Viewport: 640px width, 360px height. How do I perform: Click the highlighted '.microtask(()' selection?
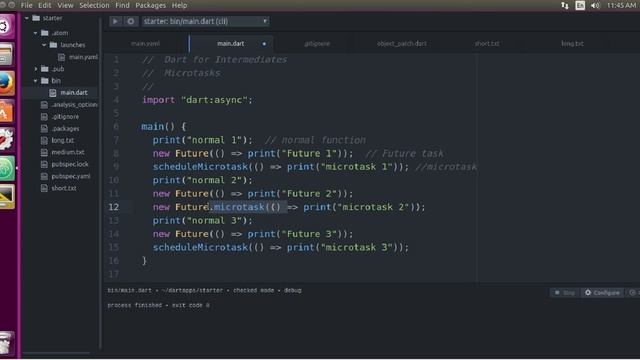(x=248, y=207)
